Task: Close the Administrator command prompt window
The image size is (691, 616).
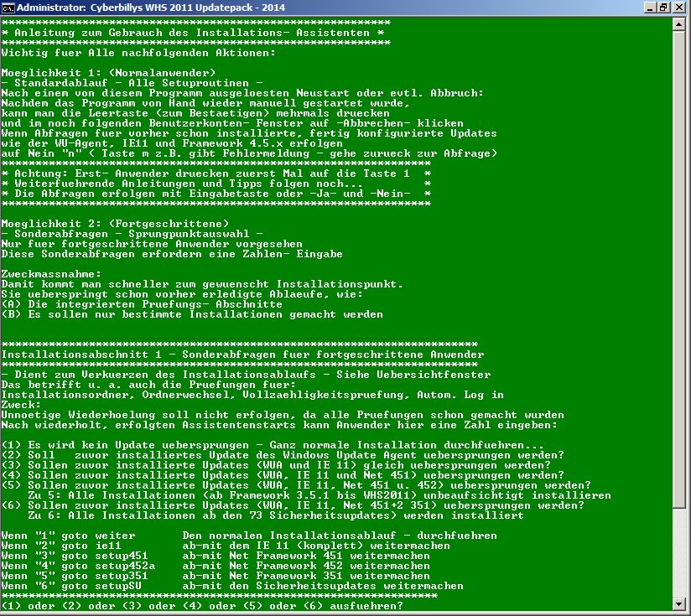Action: pyautogui.click(x=678, y=8)
